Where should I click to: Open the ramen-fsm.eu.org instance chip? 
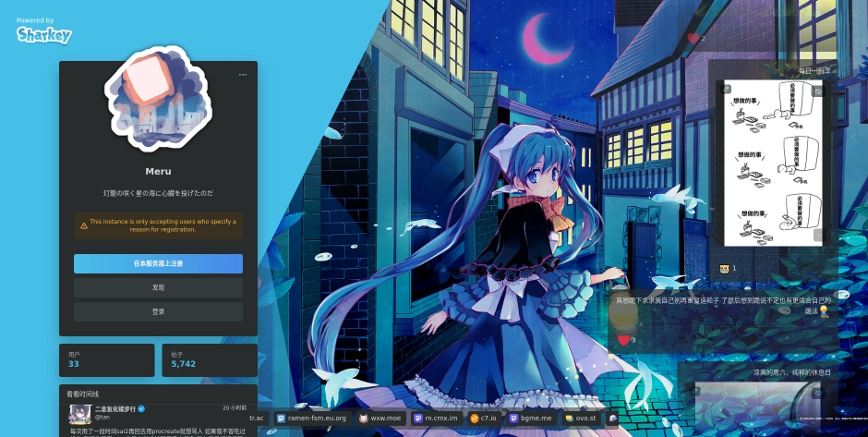[x=312, y=419]
